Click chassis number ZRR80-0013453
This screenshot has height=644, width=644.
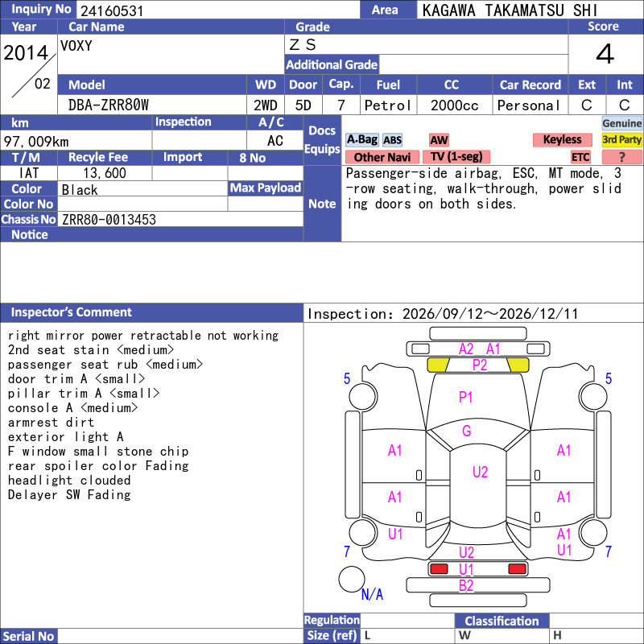(x=109, y=219)
